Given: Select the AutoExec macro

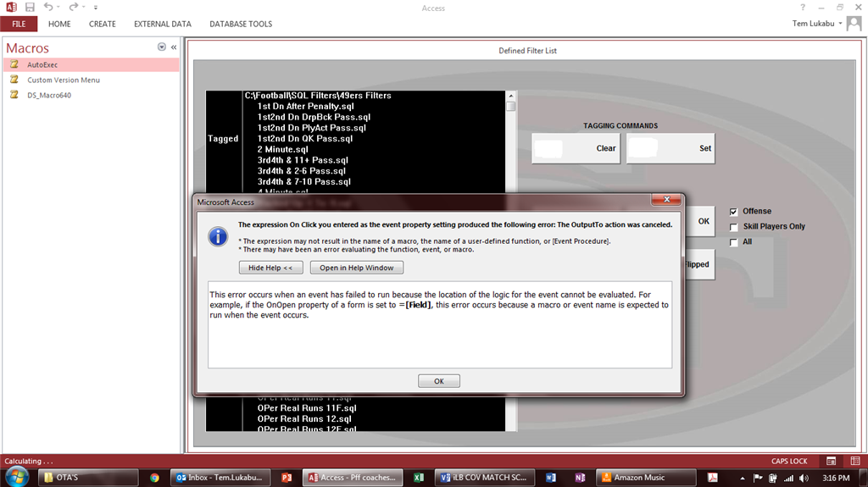Looking at the screenshot, I should tap(92, 64).
